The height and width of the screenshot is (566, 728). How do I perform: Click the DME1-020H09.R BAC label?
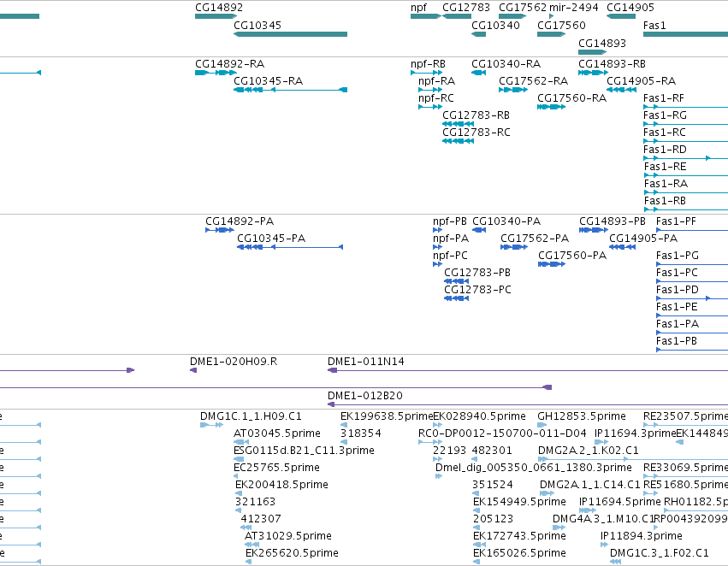click(x=234, y=362)
